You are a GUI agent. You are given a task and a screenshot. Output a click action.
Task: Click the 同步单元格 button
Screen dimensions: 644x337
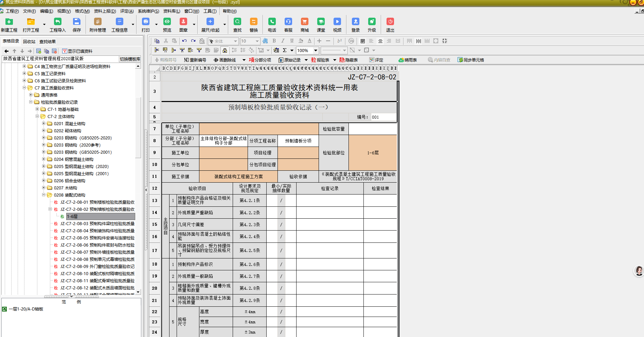[x=471, y=60]
